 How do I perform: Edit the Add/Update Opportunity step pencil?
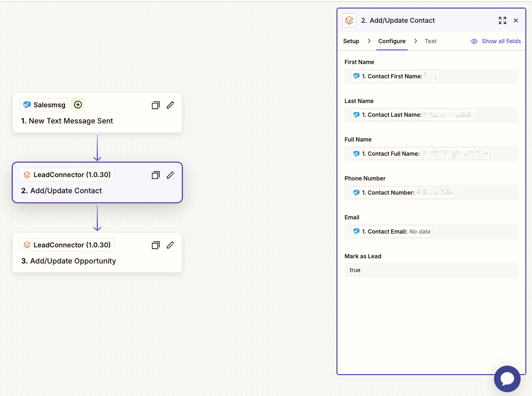pos(171,245)
